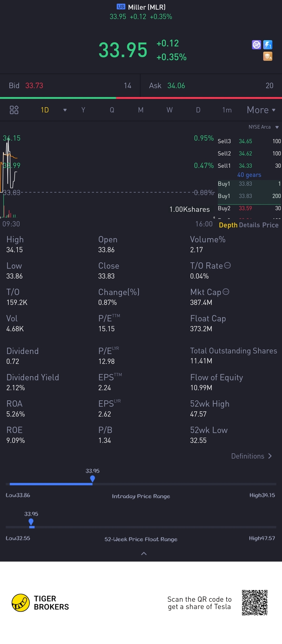Open the More chart intervals dropdown
The image size is (282, 644).
[x=261, y=110]
